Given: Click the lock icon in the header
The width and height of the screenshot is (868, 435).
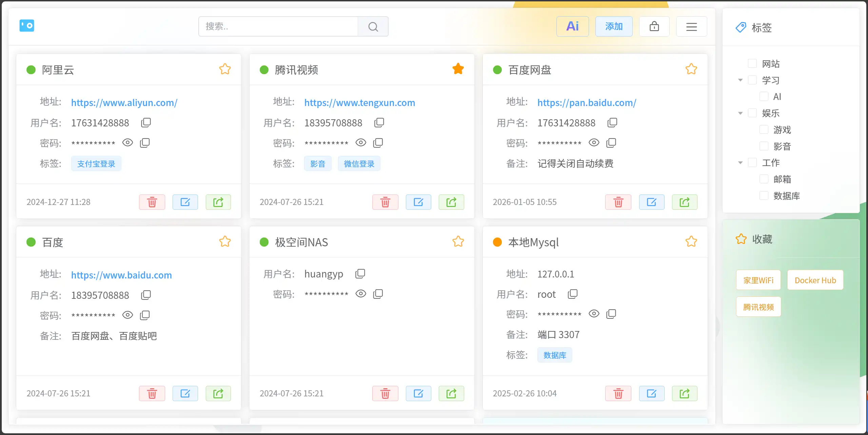Looking at the screenshot, I should pyautogui.click(x=654, y=26).
